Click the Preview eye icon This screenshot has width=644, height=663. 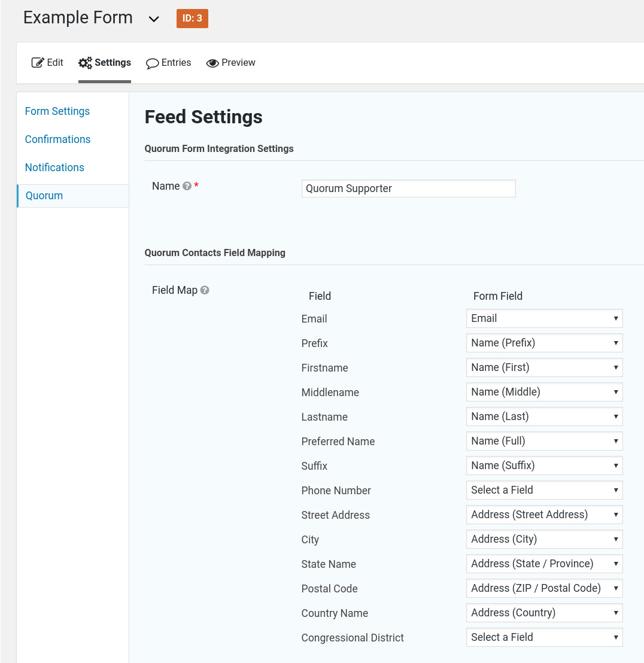click(212, 63)
